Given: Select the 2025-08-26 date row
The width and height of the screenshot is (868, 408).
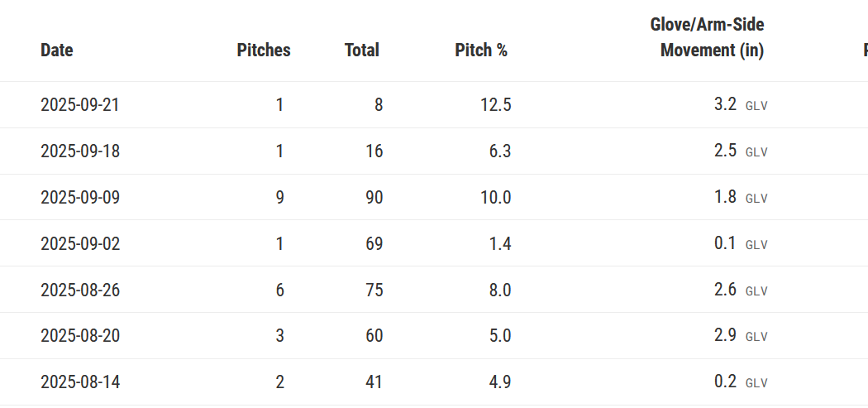Looking at the screenshot, I should coord(86,290).
